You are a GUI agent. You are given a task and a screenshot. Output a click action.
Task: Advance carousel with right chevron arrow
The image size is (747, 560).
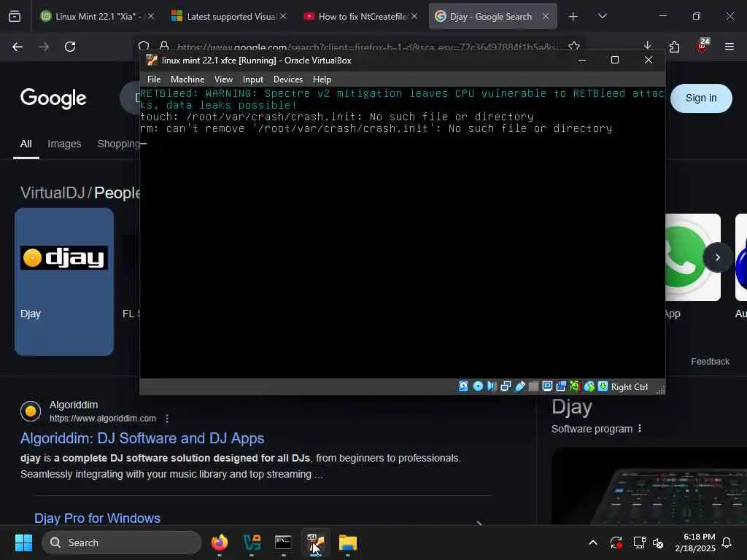click(718, 257)
